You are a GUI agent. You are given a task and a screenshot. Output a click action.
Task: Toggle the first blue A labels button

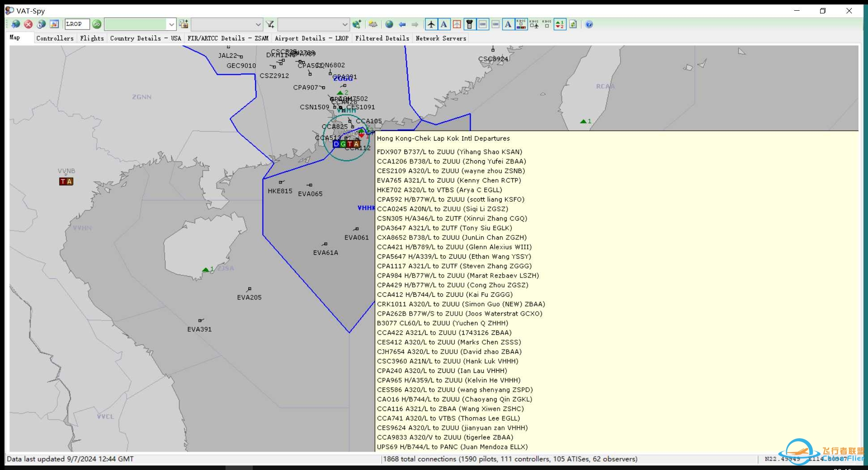[444, 24]
